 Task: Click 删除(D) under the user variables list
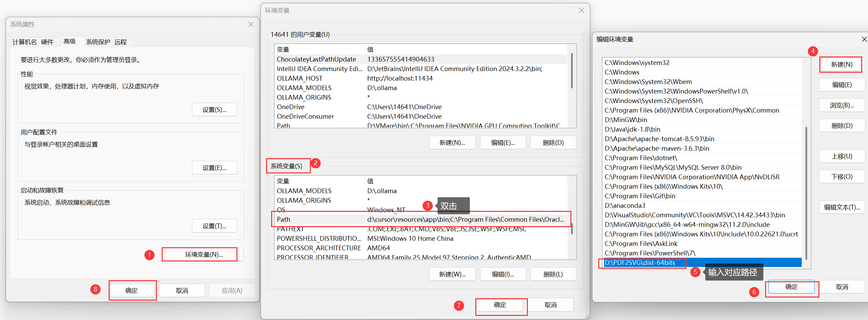coord(553,142)
